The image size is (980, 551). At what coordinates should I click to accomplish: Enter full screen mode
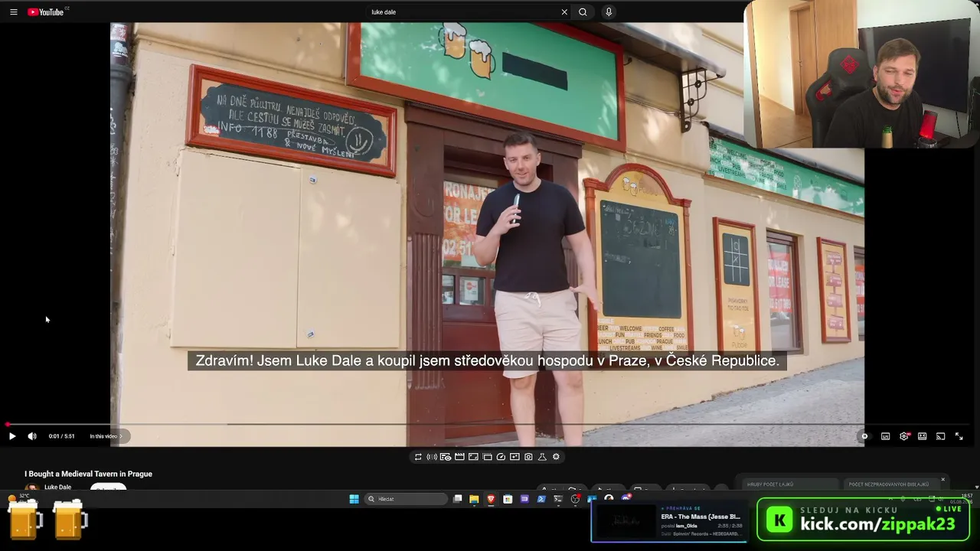[959, 436]
